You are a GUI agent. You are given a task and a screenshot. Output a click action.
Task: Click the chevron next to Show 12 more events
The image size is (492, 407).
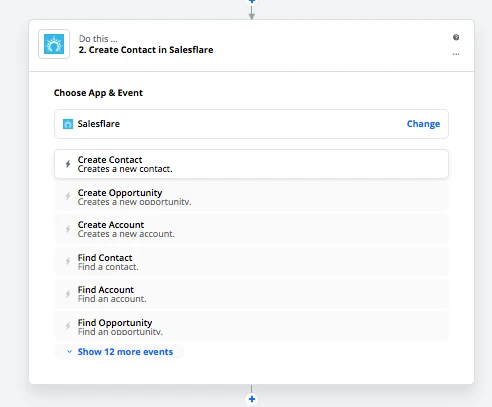coord(69,352)
